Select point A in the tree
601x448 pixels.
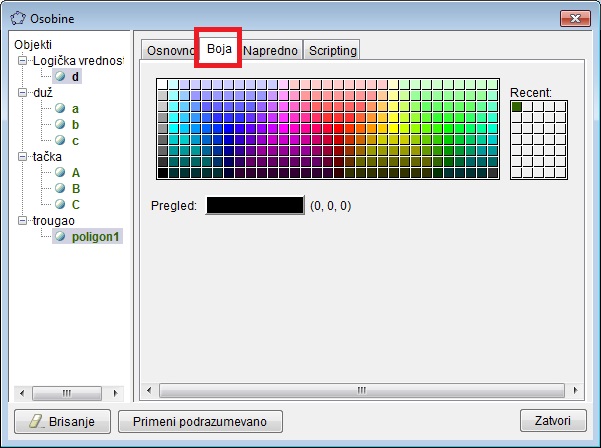coord(76,173)
